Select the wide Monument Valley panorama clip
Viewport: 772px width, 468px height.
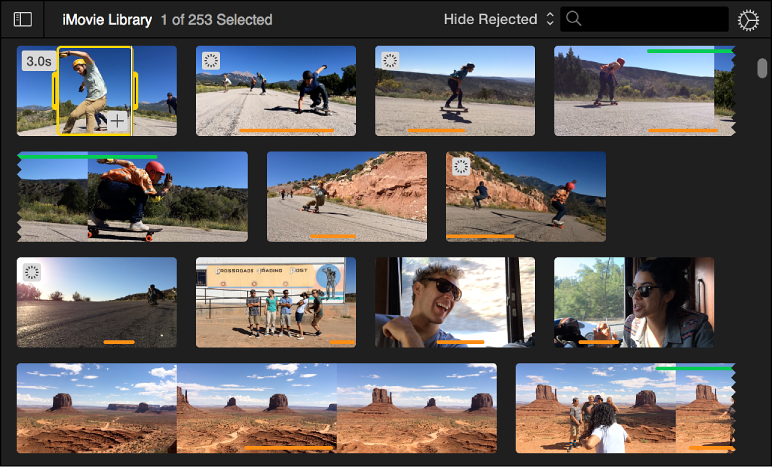tap(257, 408)
